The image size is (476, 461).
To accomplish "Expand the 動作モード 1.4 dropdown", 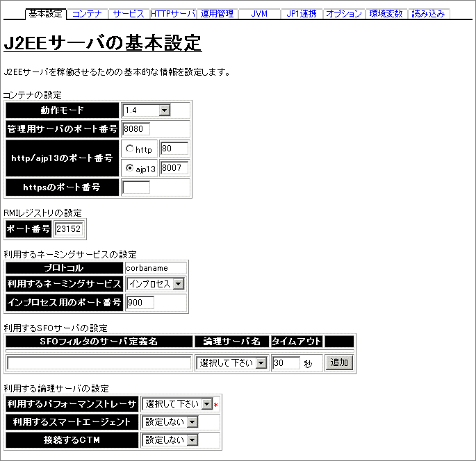I will coord(147,110).
